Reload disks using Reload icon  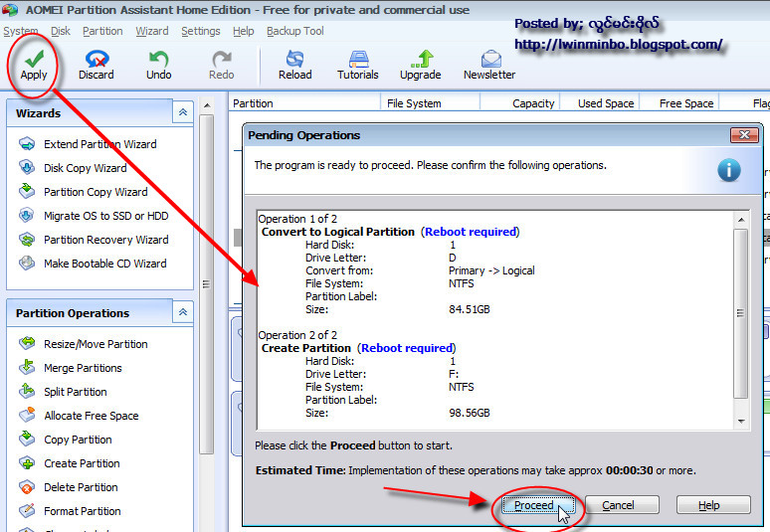pos(295,59)
